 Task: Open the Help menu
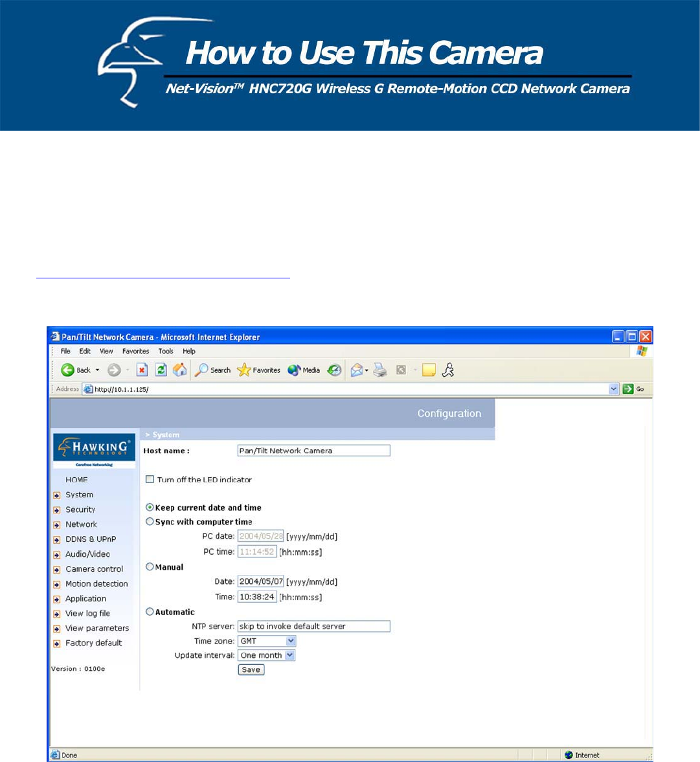coord(189,351)
